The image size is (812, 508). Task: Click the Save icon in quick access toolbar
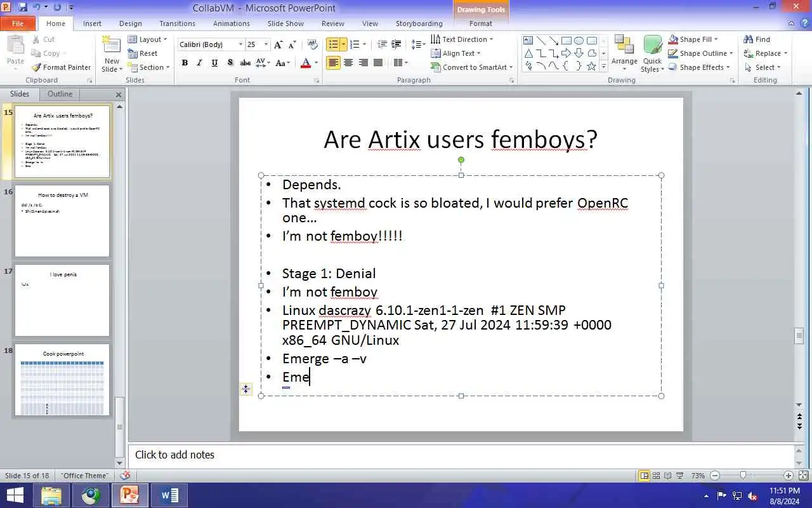(23, 8)
